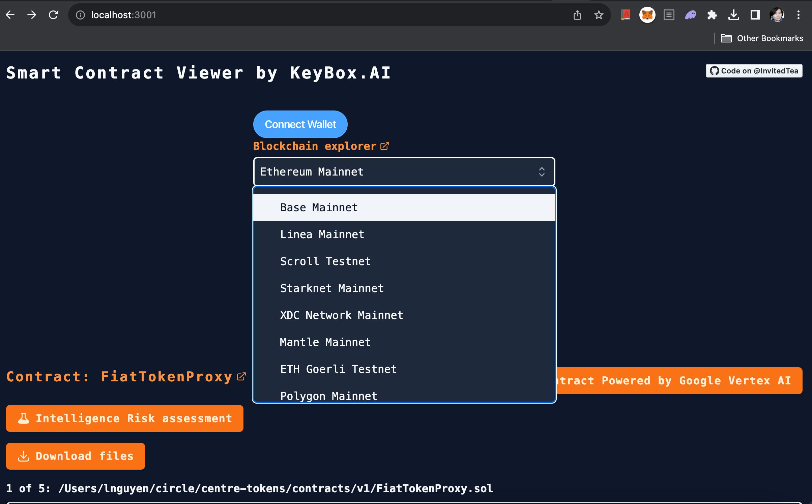Click the Smart Contract Viewer by KeyBox.AI title

click(199, 73)
